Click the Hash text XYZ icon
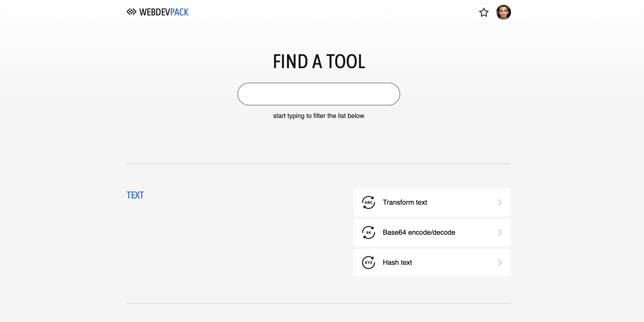This screenshot has height=322, width=644. 369,262
